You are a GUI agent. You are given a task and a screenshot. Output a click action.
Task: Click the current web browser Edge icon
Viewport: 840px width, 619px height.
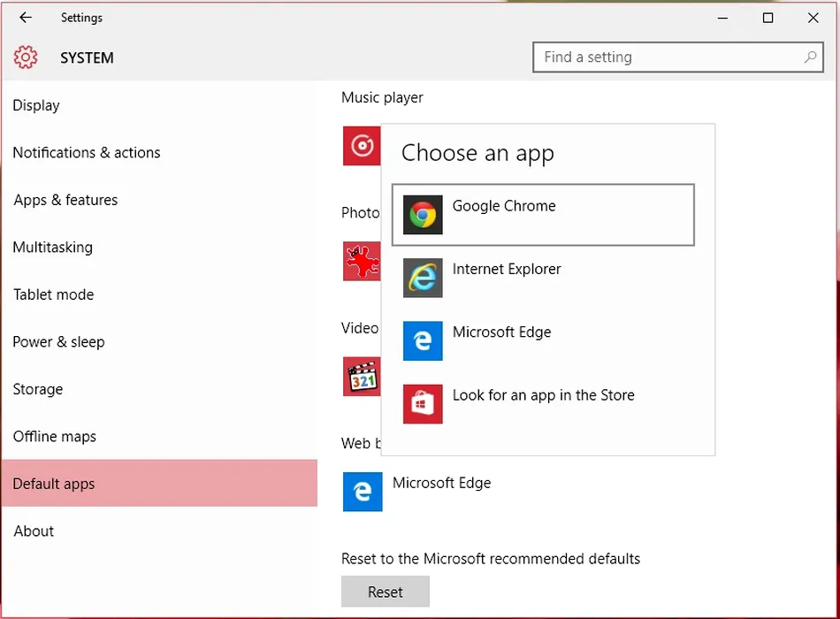[363, 492]
